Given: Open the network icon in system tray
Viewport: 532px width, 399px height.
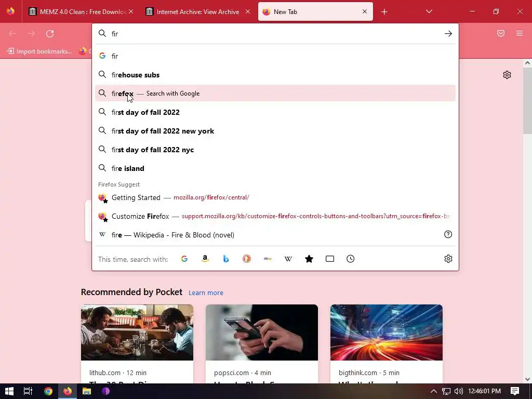Looking at the screenshot, I should (x=446, y=391).
